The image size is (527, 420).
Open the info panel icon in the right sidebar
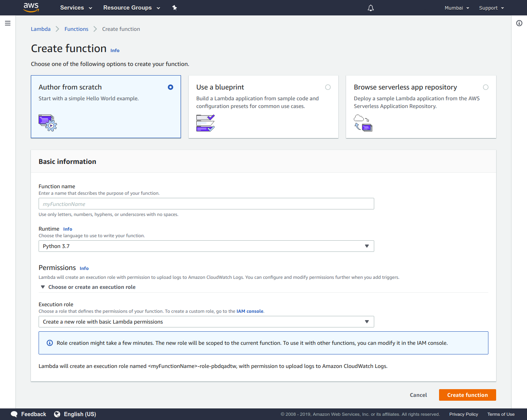519,23
